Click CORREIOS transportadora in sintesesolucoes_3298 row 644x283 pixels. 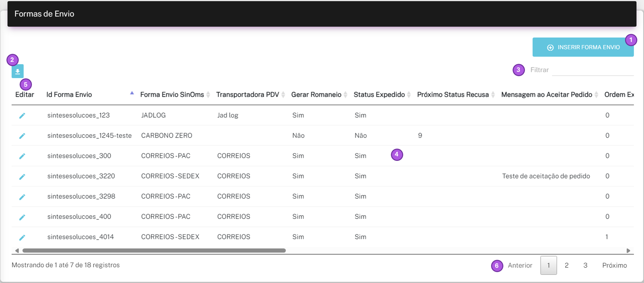coord(233,196)
